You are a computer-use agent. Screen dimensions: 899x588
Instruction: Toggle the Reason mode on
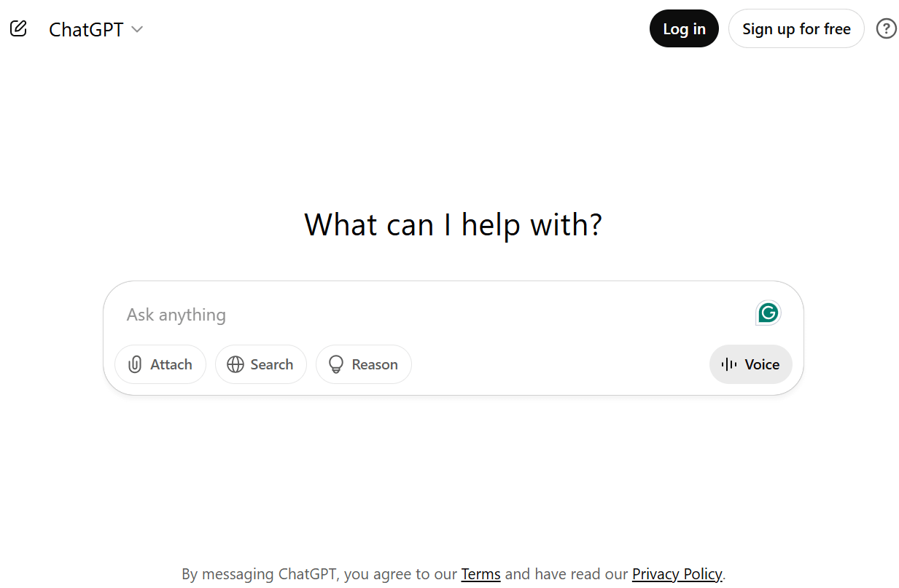coord(363,364)
